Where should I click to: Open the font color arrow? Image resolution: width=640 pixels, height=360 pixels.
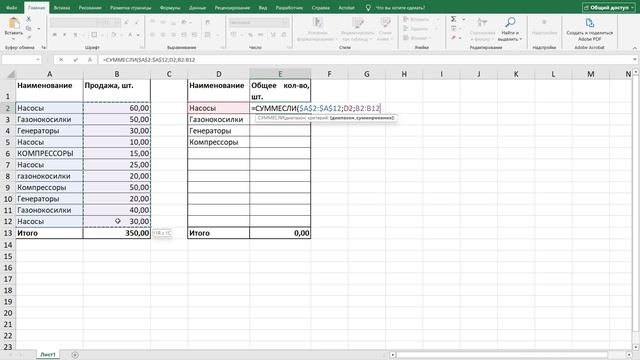138,35
